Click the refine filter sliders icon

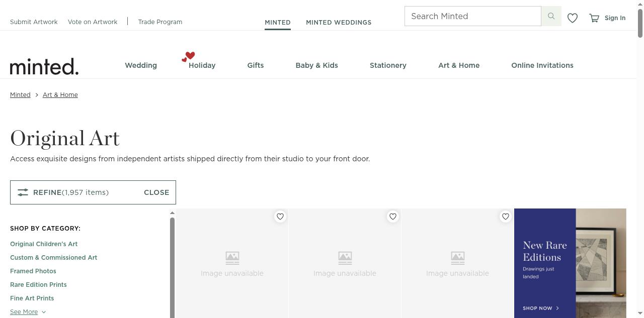click(23, 192)
